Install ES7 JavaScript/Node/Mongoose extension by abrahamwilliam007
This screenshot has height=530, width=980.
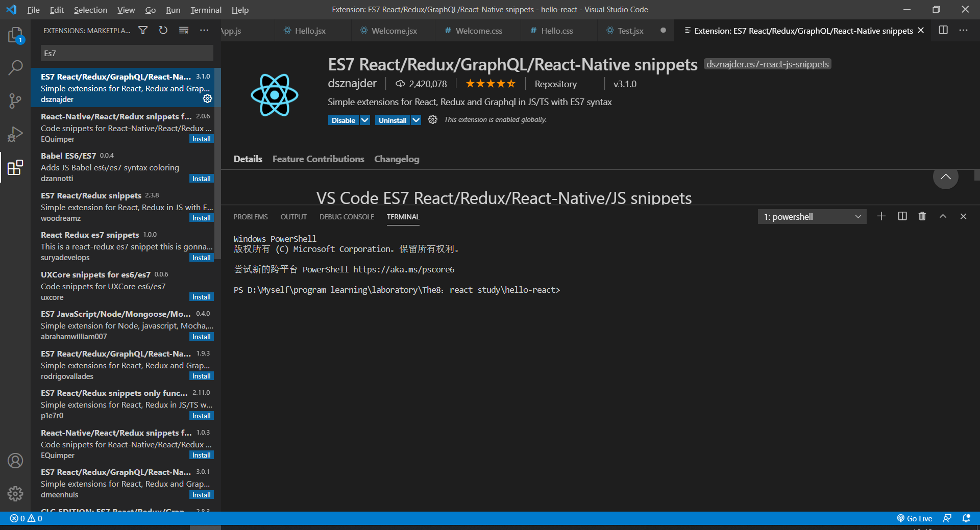[201, 337]
